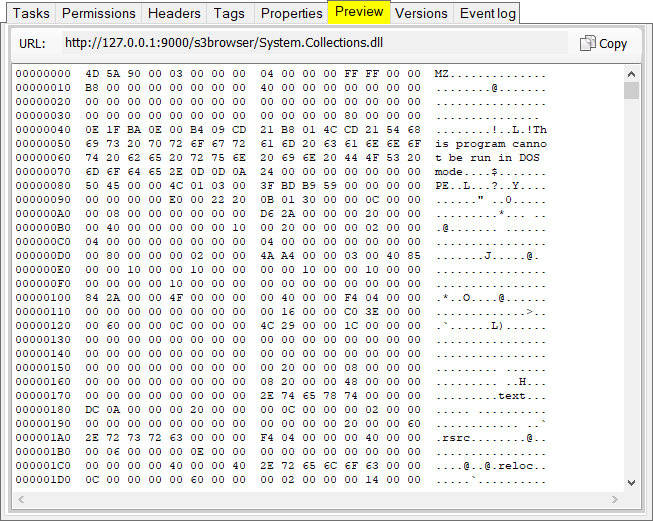Click hex bytes '2E 72 65 6C 6F 63'
Screen dimensions: 653x521
(319, 466)
